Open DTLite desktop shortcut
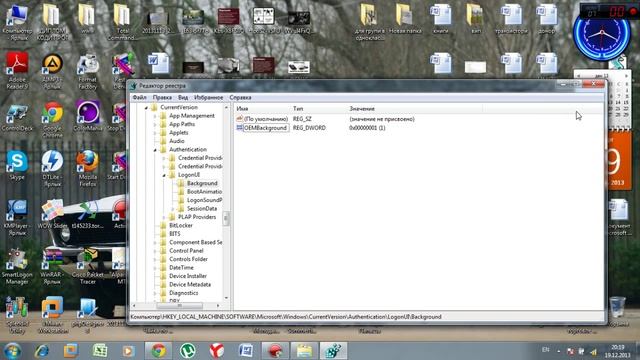640x360 pixels. pos(52,167)
